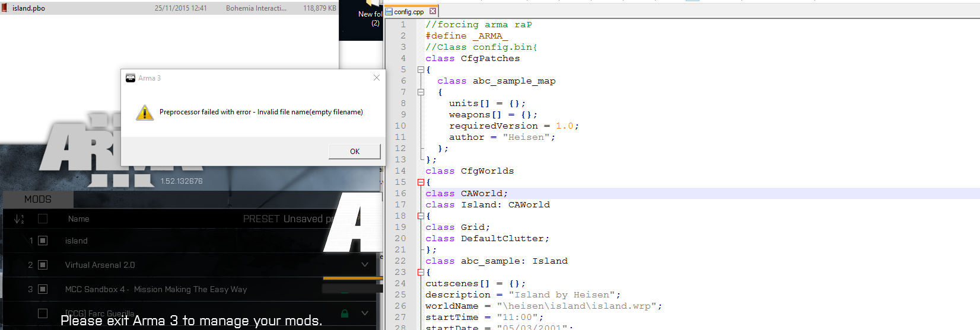
Task: Close the Arma 3 error dialog
Action: coord(376,78)
